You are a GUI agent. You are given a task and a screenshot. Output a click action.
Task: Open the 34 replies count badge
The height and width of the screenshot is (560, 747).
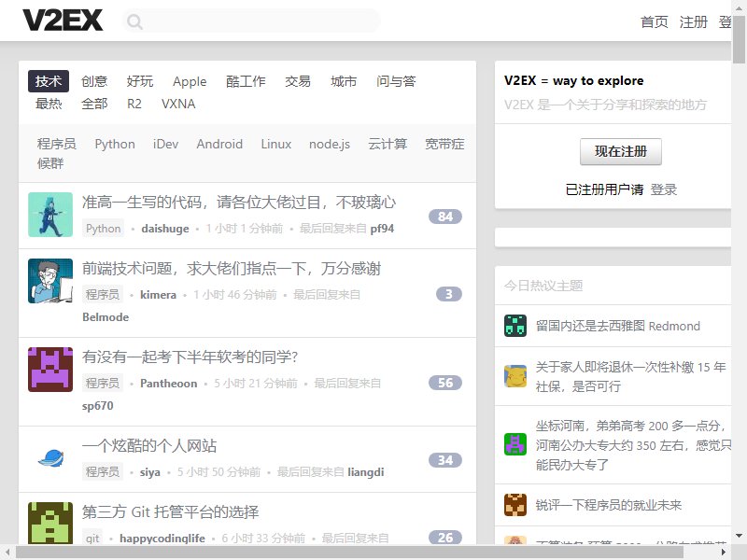(445, 460)
